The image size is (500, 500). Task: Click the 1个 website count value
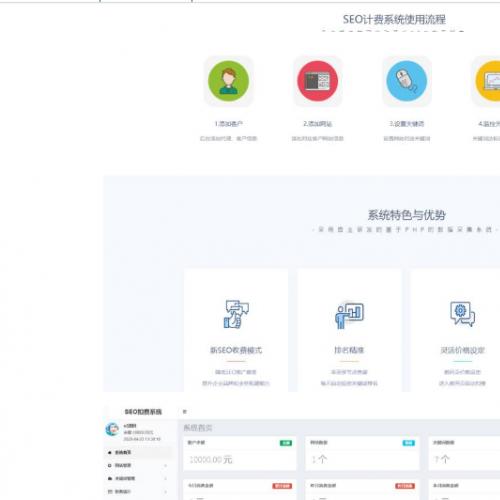point(319,460)
